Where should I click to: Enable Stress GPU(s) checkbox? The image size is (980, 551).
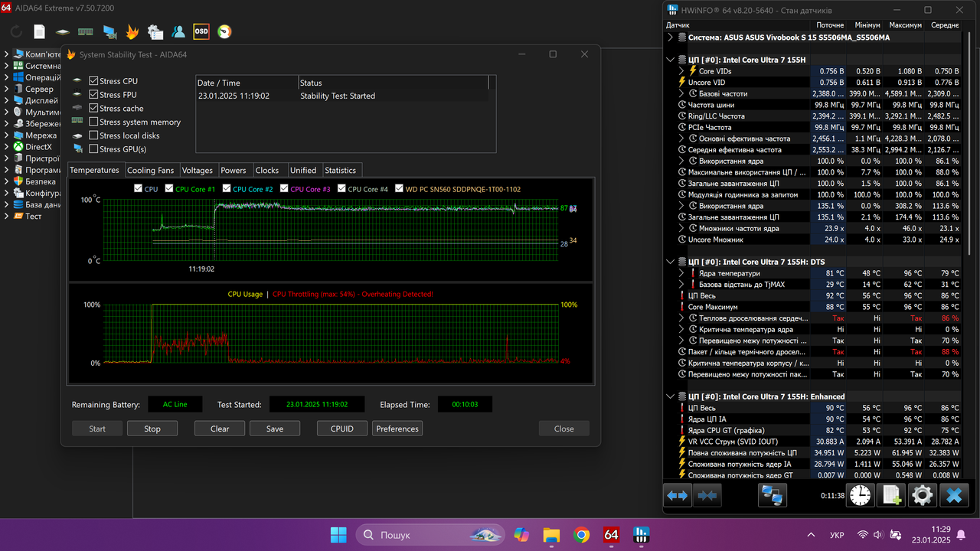[x=93, y=149]
